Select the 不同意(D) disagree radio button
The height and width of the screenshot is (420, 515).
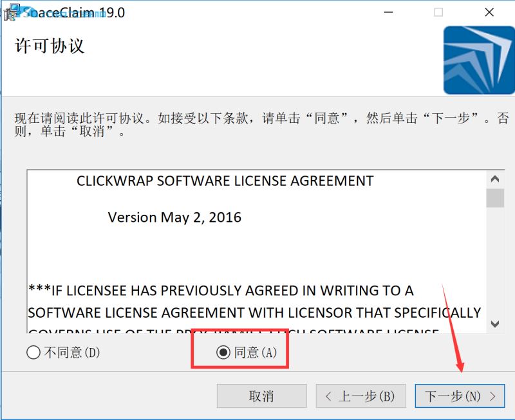coord(33,352)
